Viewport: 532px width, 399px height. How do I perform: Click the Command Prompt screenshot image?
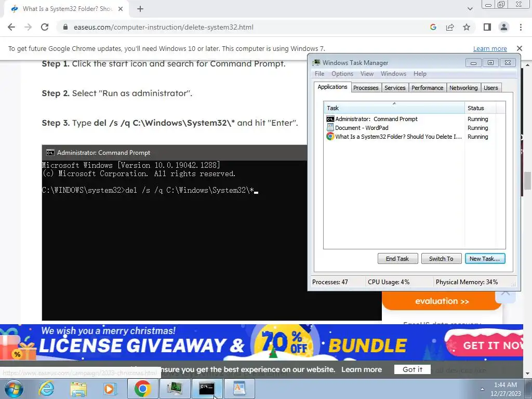[x=175, y=233]
